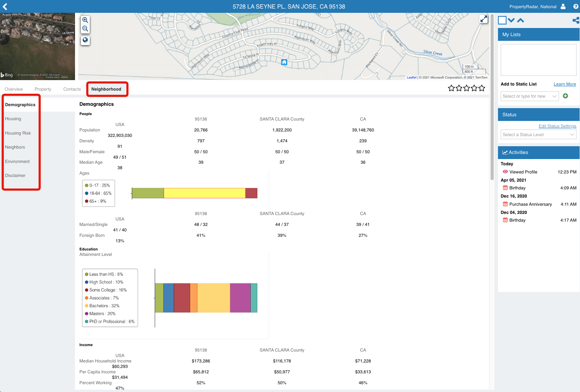Set first rating star

point(451,88)
